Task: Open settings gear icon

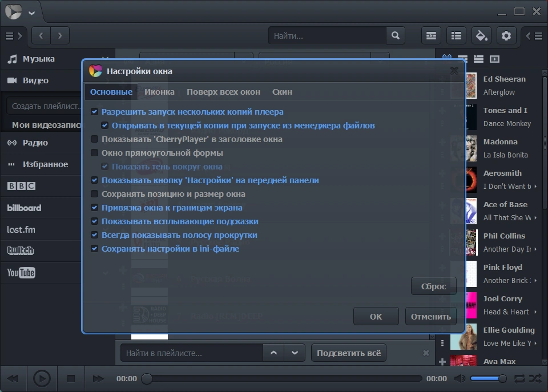Action: pyautogui.click(x=506, y=35)
